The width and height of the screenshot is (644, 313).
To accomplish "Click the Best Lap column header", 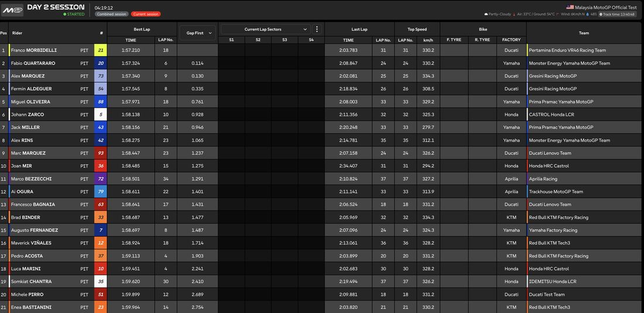I will [142, 29].
